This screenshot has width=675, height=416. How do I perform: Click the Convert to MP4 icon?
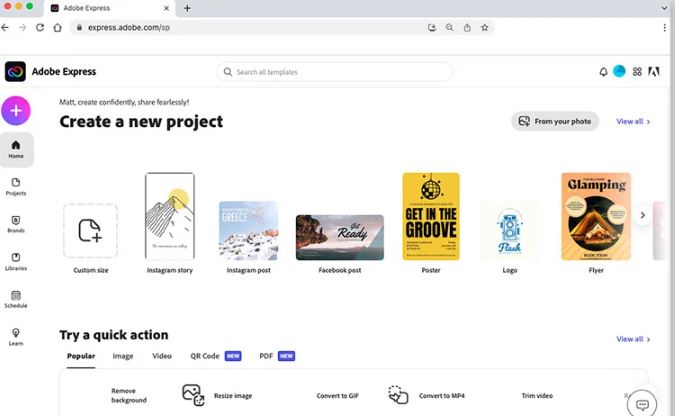pos(398,395)
